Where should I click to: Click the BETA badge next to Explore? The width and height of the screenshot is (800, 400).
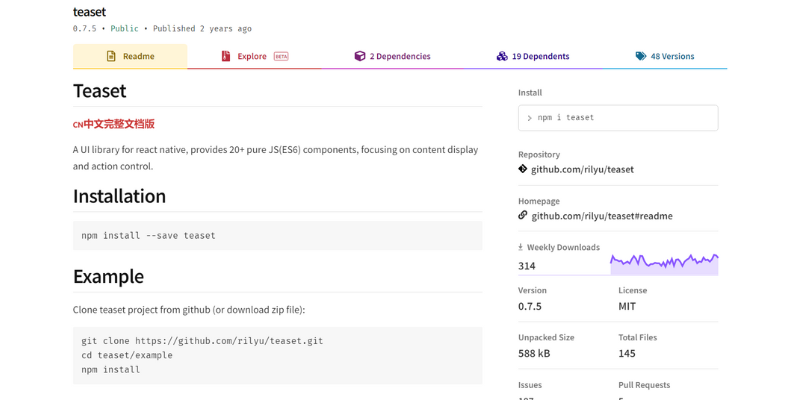click(281, 57)
